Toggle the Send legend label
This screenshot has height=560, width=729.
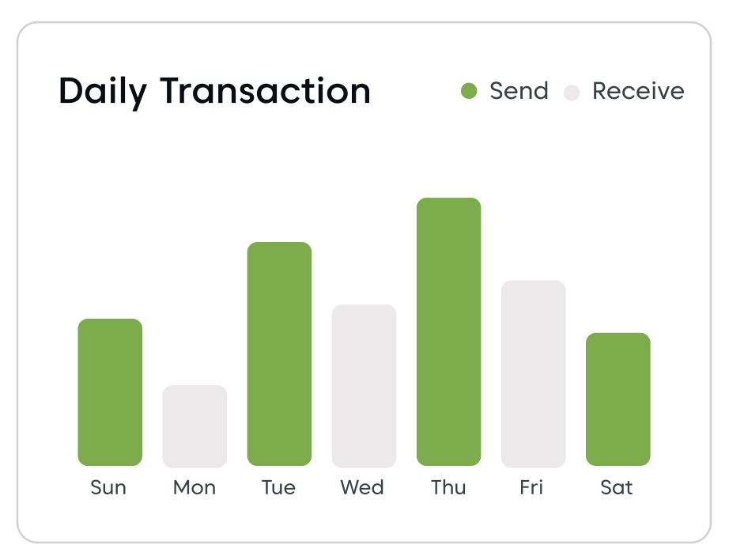click(x=519, y=91)
